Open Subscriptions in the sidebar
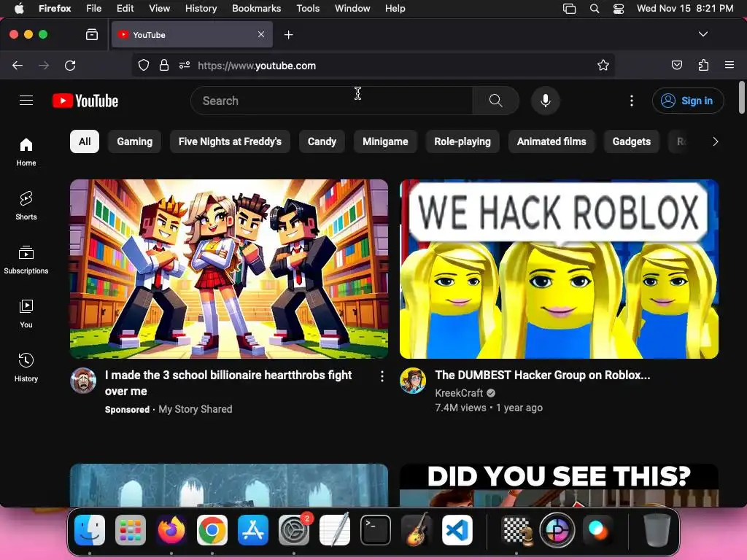 (26, 260)
